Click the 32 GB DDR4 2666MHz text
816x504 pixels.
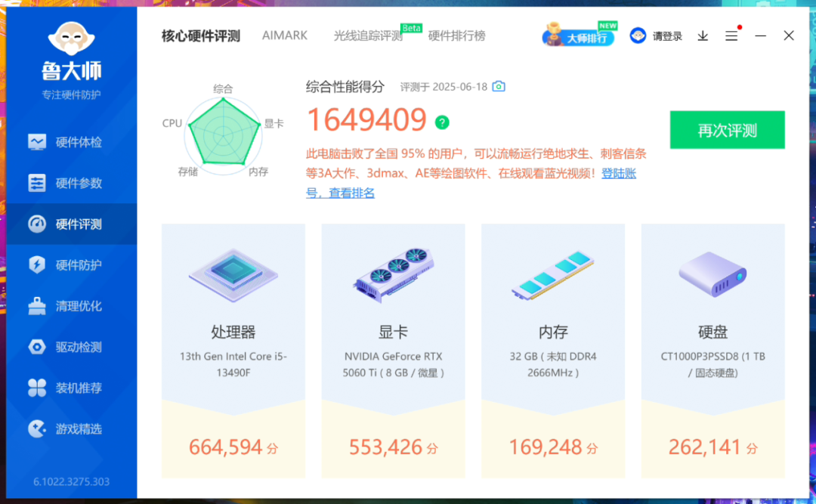click(552, 364)
